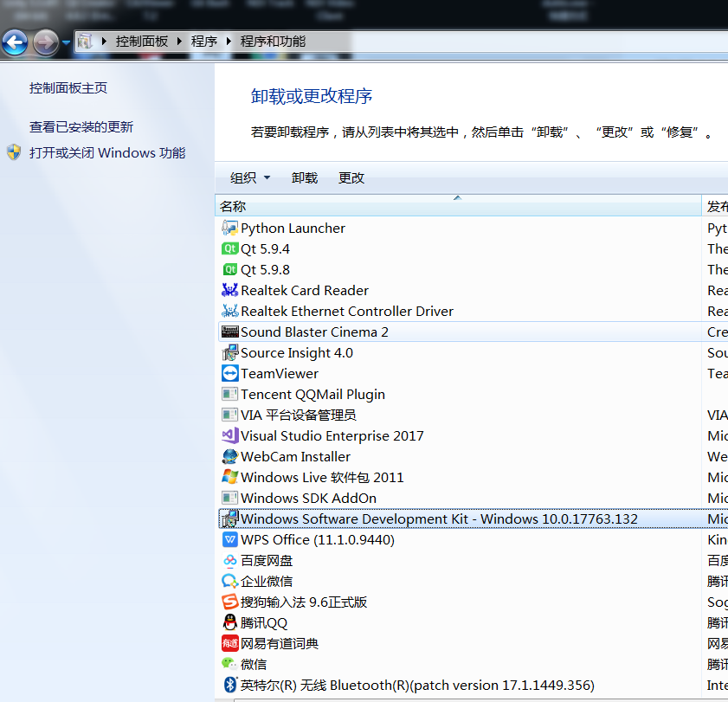Click the Tencent QQMail Plugin icon
Image resolution: width=728 pixels, height=702 pixels.
pos(229,394)
